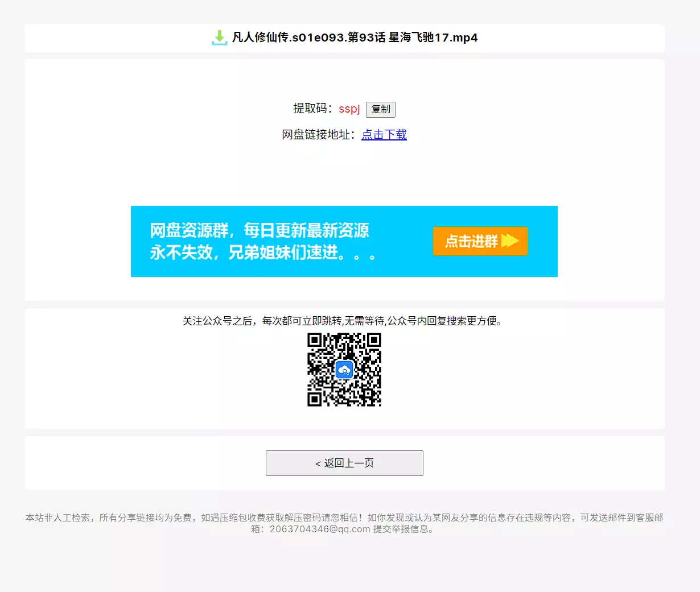Click the green download icon beside the file title
The height and width of the screenshot is (592, 700).
click(219, 38)
